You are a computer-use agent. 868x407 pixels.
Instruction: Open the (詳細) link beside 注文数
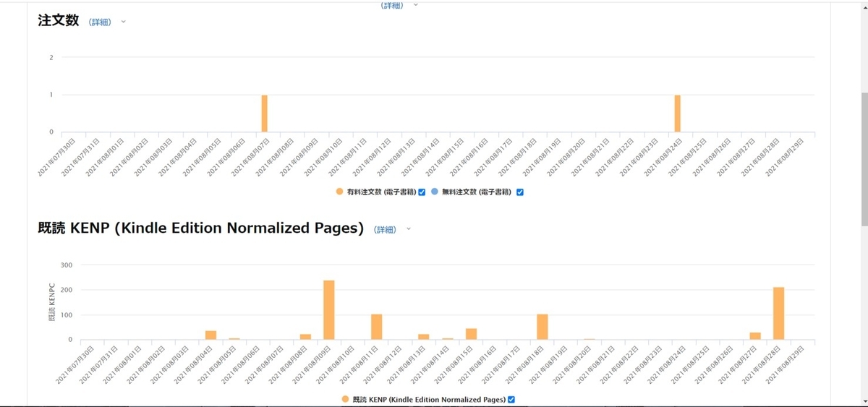coord(100,22)
